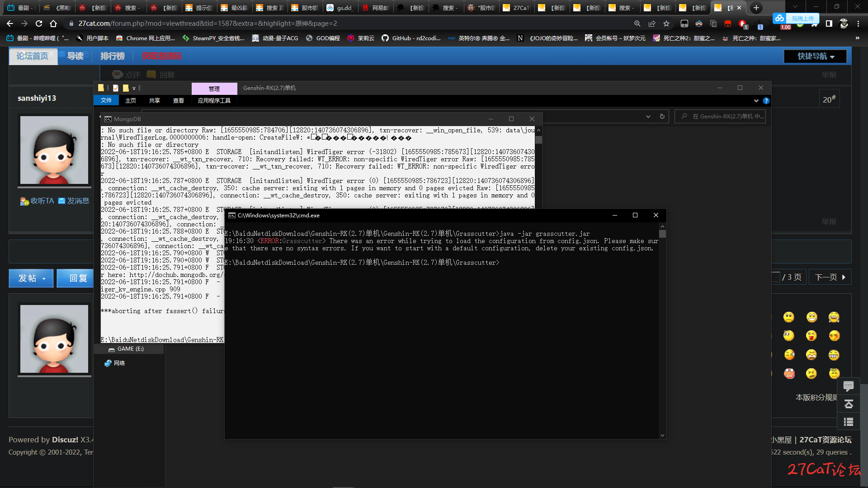Click the page number input box
This screenshot has width=868, height=488.
pyautogui.click(x=776, y=277)
